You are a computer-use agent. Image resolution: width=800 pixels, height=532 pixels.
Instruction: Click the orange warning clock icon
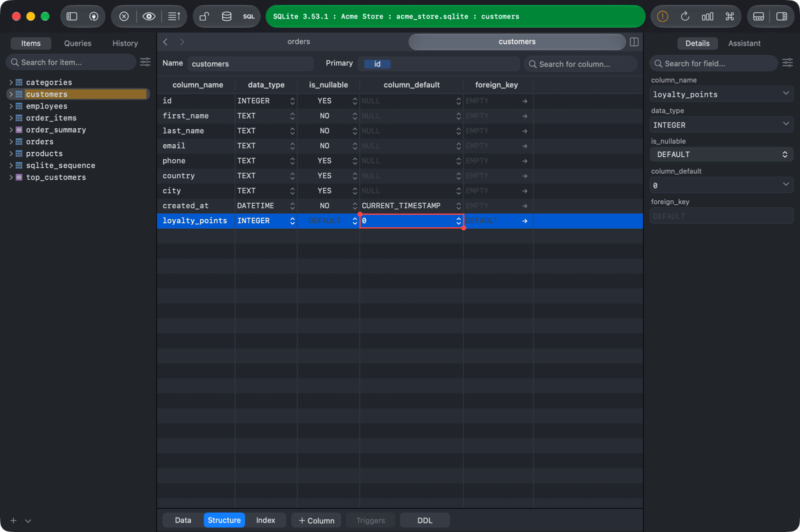tap(662, 16)
